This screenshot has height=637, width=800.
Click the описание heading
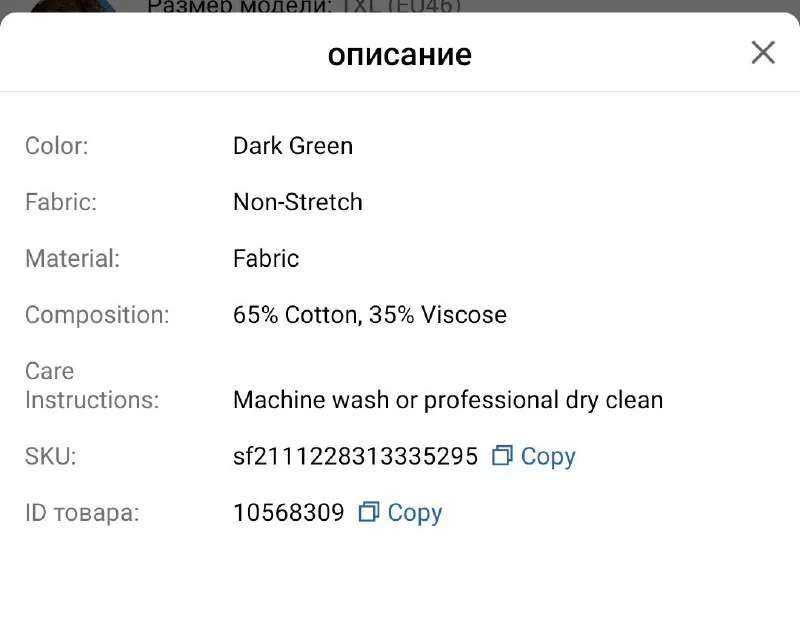coord(400,54)
